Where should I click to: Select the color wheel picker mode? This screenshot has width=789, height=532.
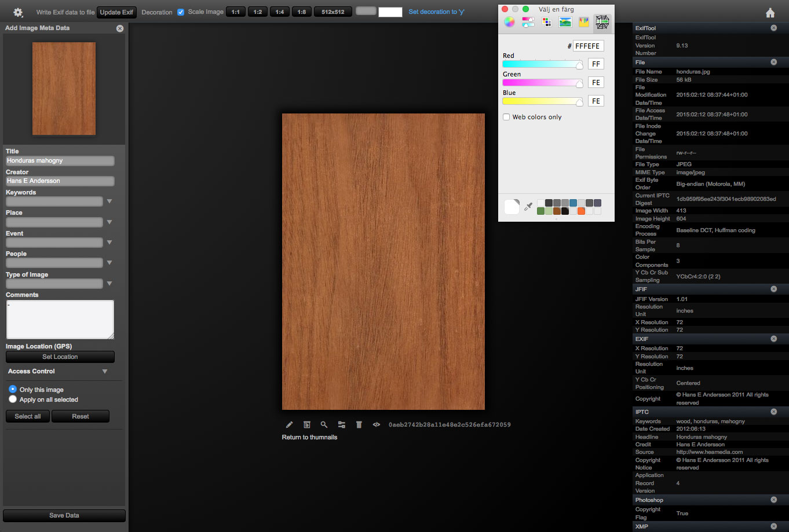tap(509, 22)
